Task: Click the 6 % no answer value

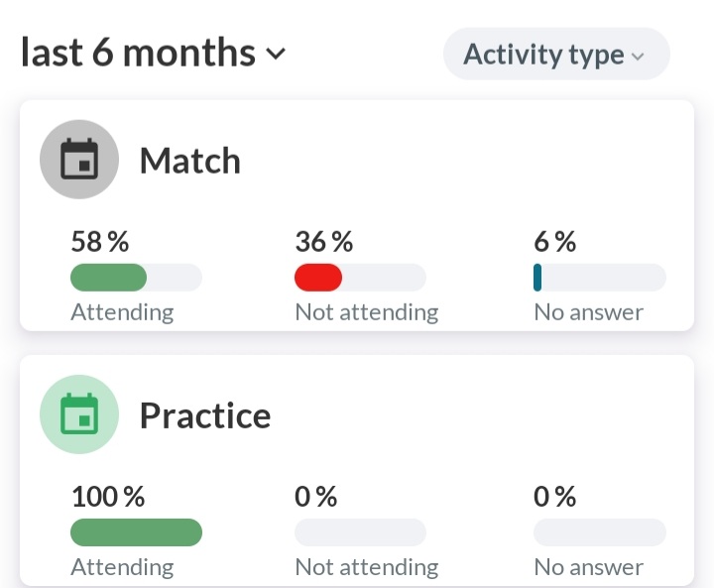Action: pos(554,241)
